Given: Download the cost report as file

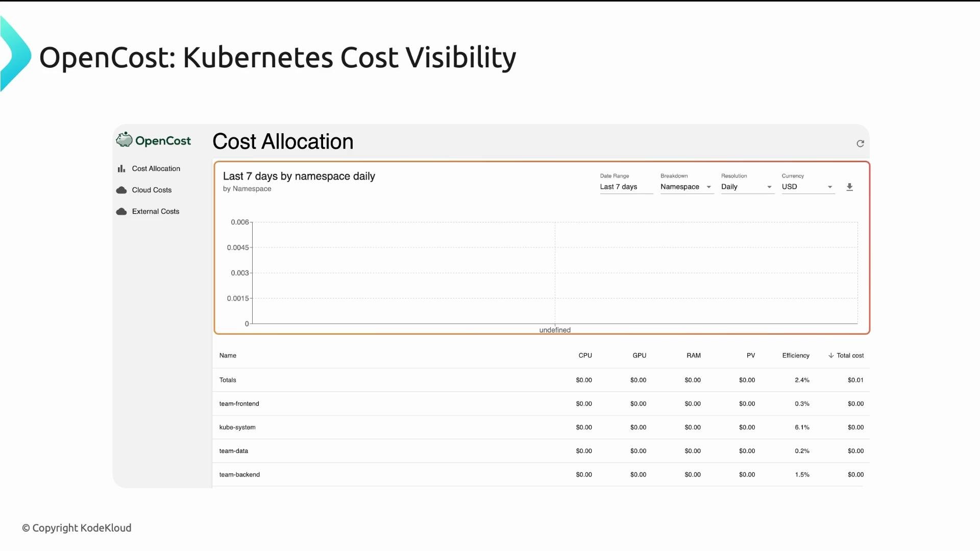Looking at the screenshot, I should pos(849,187).
